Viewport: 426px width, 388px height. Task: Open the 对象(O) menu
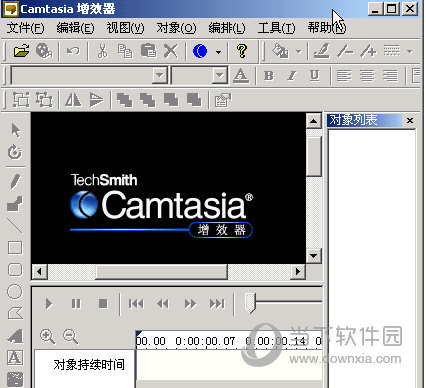(176, 28)
